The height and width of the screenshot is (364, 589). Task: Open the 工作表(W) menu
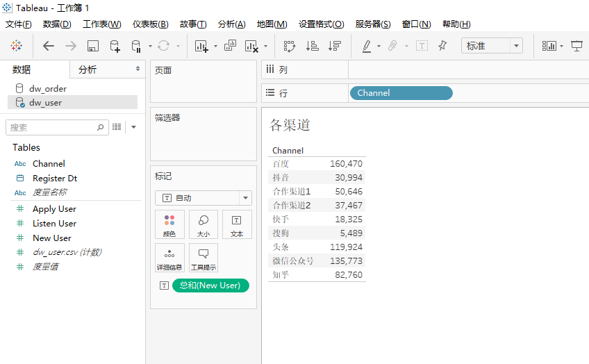102,24
